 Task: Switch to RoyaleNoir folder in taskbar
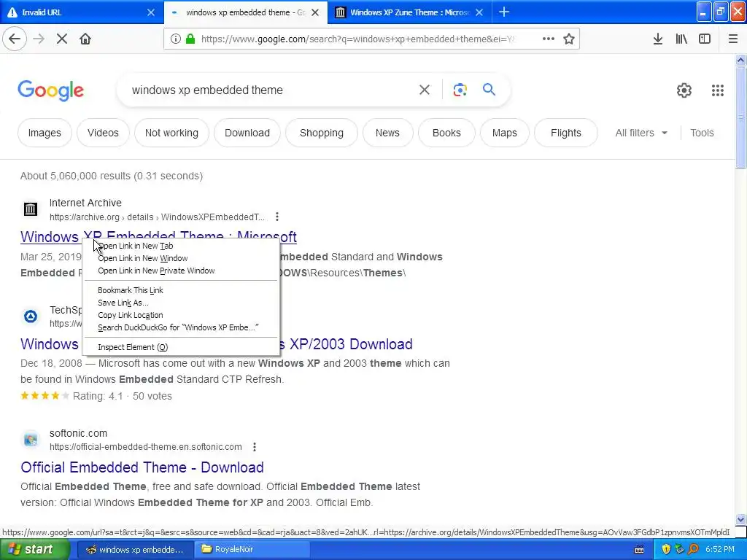pos(253,549)
